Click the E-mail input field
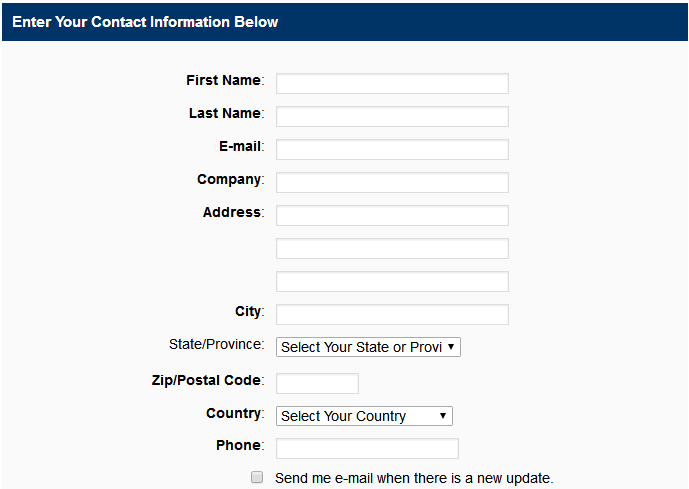The height and width of the screenshot is (489, 689). tap(392, 149)
